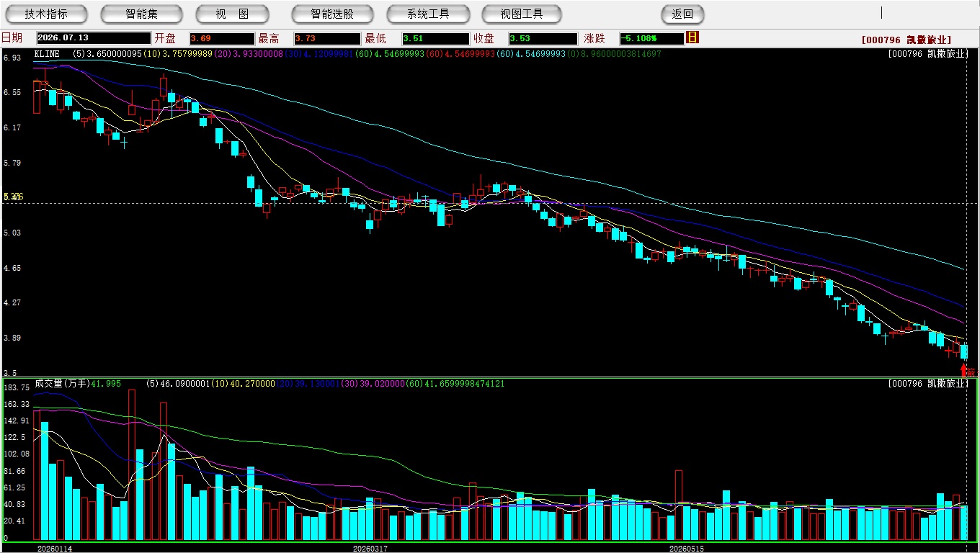This screenshot has width=980, height=553.
Task: Click the 20260317 date axis label
Action: tap(370, 549)
